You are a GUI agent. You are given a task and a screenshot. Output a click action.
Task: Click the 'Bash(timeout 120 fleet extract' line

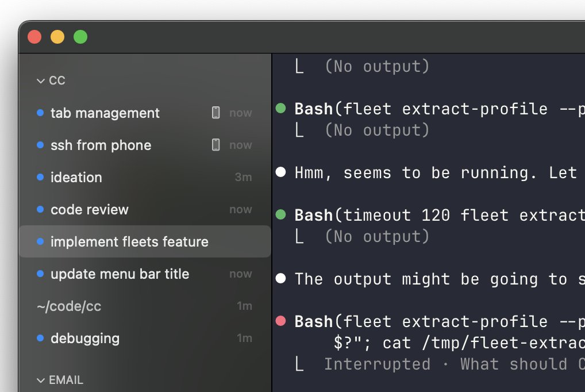tap(440, 216)
